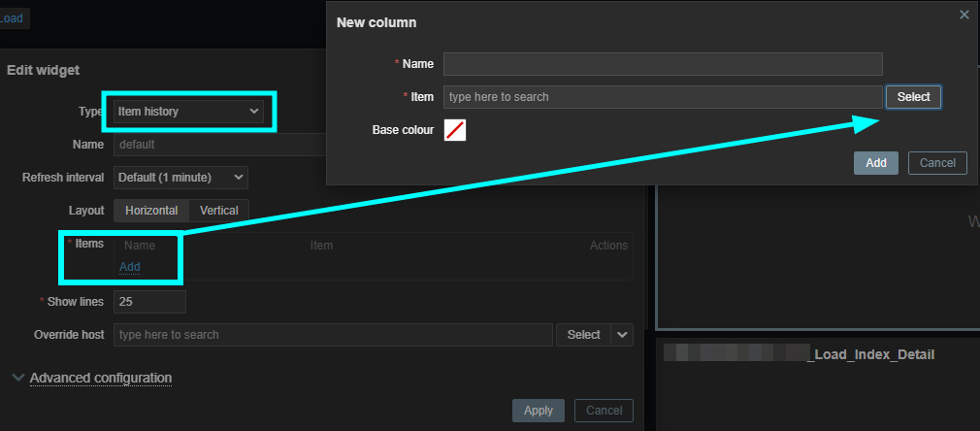This screenshot has width=980, height=431.
Task: Focus the New column Name field
Action: [x=663, y=64]
